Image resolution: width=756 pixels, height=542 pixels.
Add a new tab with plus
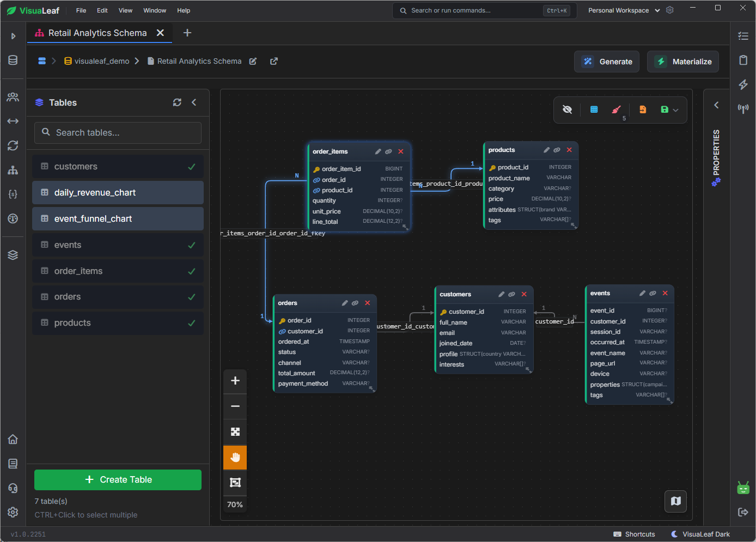coord(187,33)
